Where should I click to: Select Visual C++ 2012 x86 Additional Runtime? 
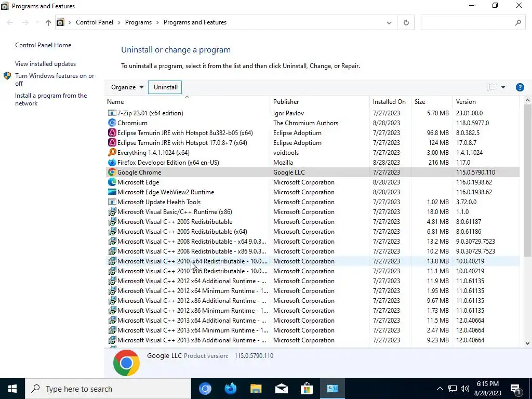[x=312, y=301]
